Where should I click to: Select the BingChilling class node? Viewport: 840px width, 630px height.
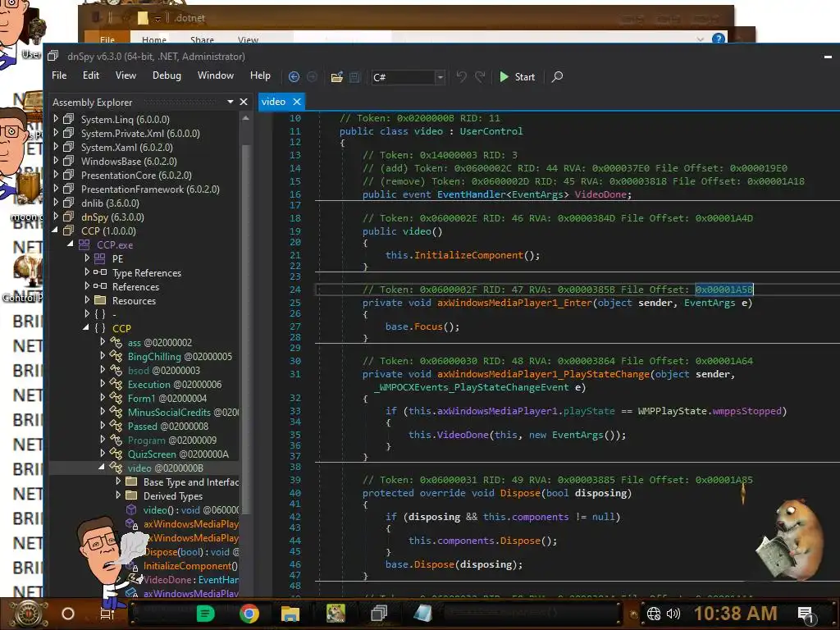(x=180, y=356)
